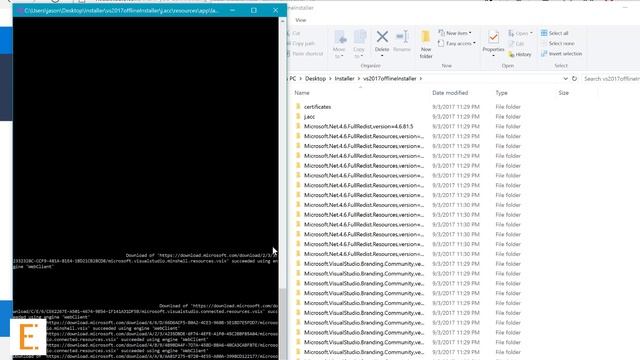Click Delete icon in Explorer ribbon
This screenshot has height=360, width=640.
click(x=382, y=37)
